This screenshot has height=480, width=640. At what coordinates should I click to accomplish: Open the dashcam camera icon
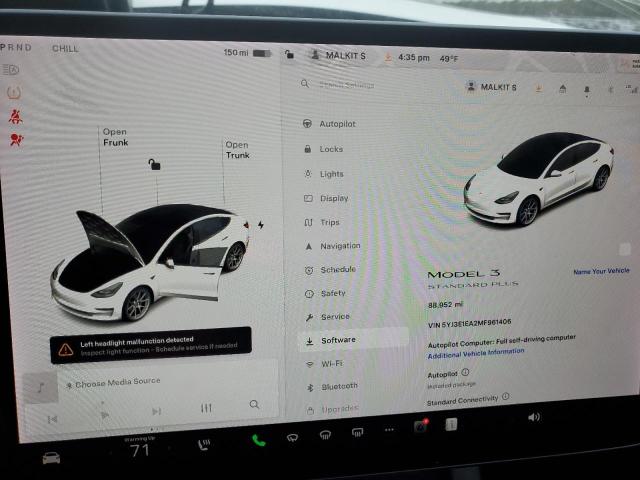[x=420, y=426]
